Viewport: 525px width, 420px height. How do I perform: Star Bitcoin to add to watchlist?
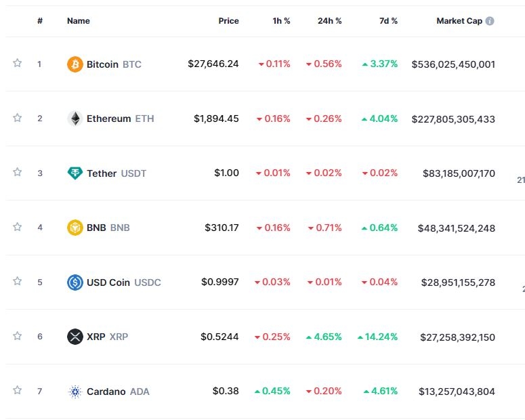(18, 63)
